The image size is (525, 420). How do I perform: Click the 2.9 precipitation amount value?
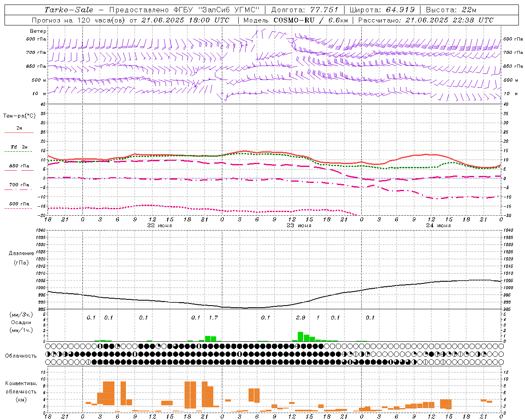tap(301, 318)
